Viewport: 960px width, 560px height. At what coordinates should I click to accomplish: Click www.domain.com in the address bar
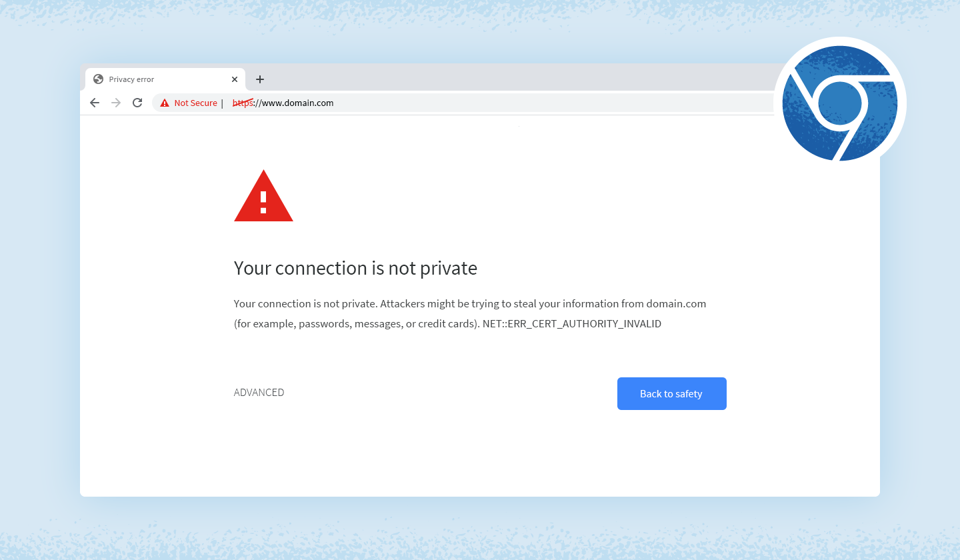pos(301,103)
